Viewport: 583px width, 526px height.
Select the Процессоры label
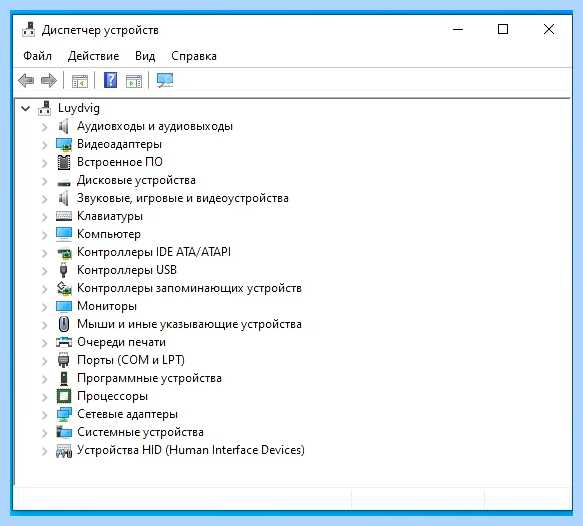pyautogui.click(x=112, y=396)
